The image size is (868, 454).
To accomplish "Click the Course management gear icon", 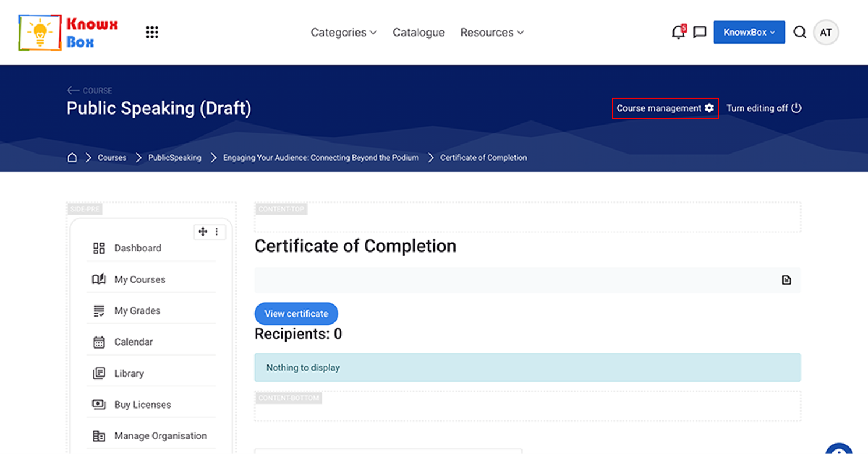I will coord(709,108).
